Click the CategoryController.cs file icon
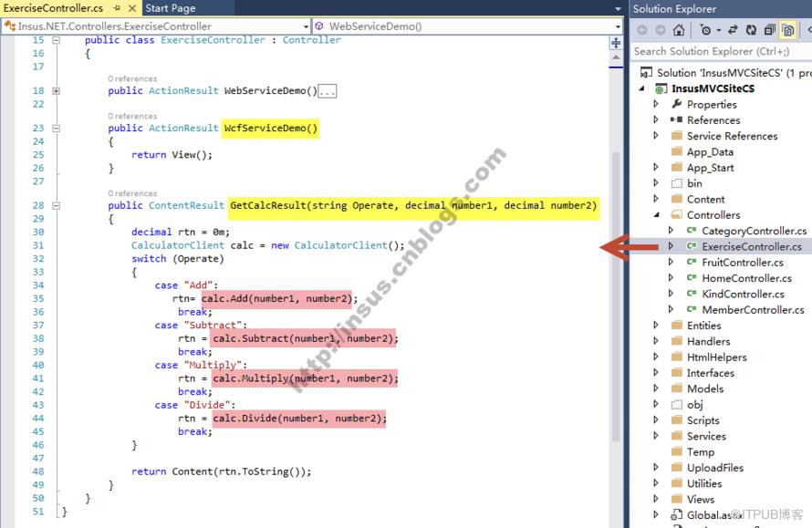The height and width of the screenshot is (528, 812). click(692, 231)
